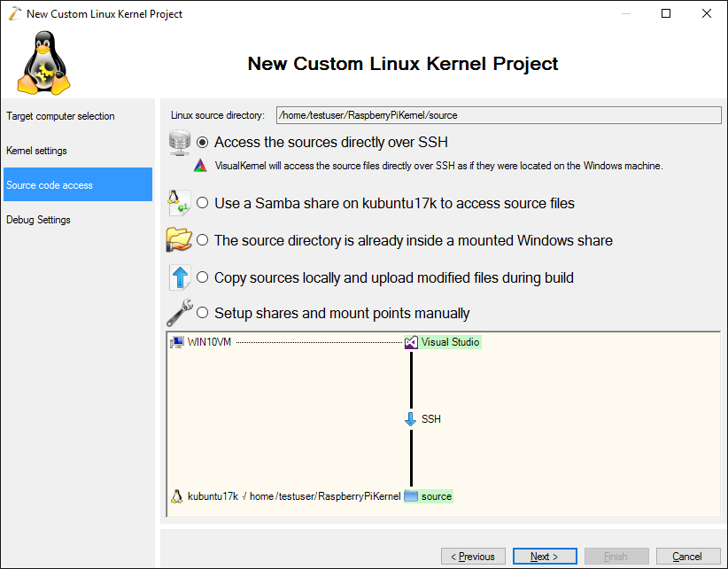Click the server SSH access icon

click(x=180, y=143)
